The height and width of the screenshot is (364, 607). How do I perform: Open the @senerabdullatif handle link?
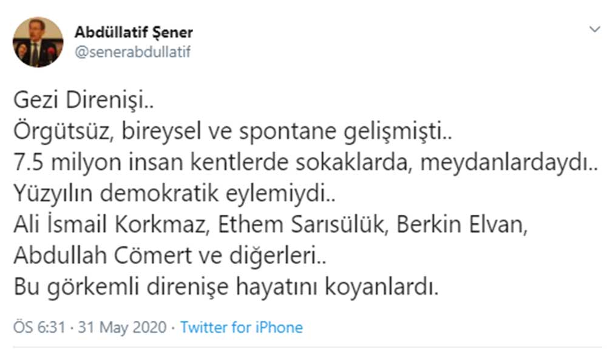click(x=132, y=52)
